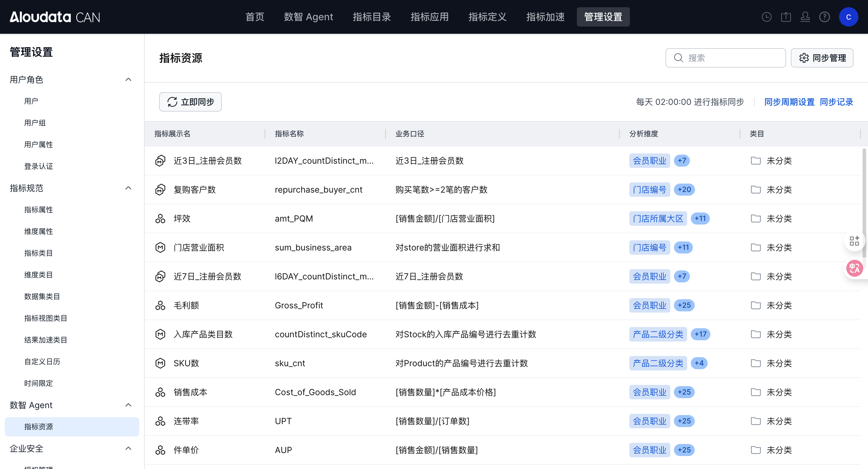Click folder icon in 复购客户数 row
This screenshot has width=868, height=469.
(x=756, y=189)
